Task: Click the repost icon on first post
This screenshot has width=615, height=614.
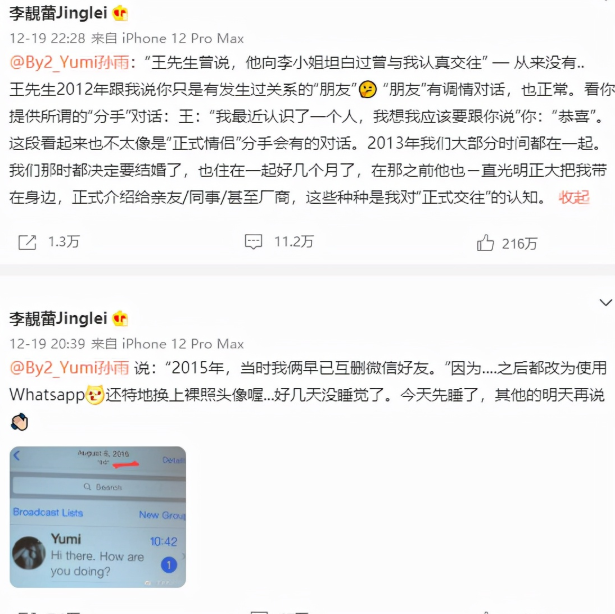Action: [27, 242]
